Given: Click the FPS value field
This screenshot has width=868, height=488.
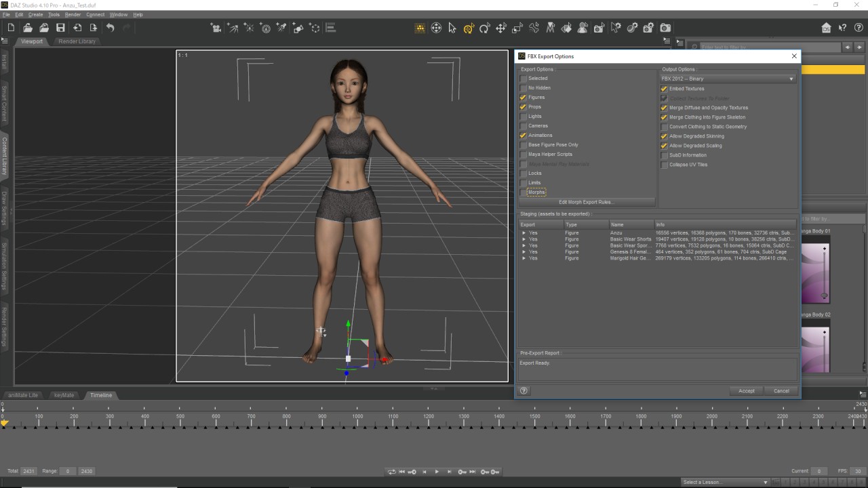Looking at the screenshot, I should [x=858, y=471].
